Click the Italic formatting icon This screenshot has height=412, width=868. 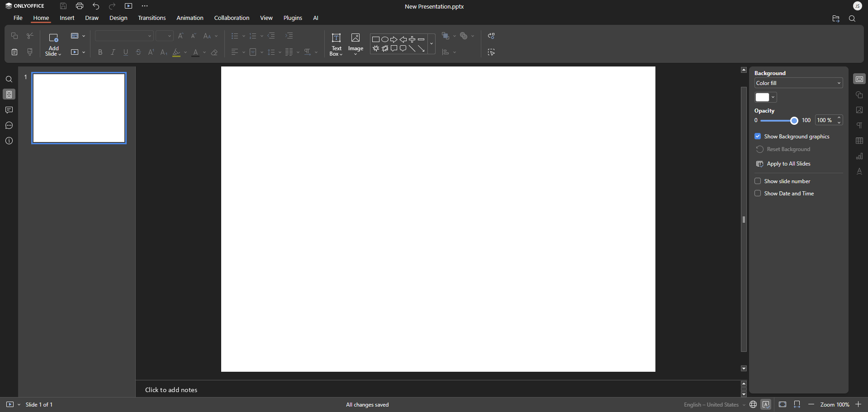coord(113,52)
